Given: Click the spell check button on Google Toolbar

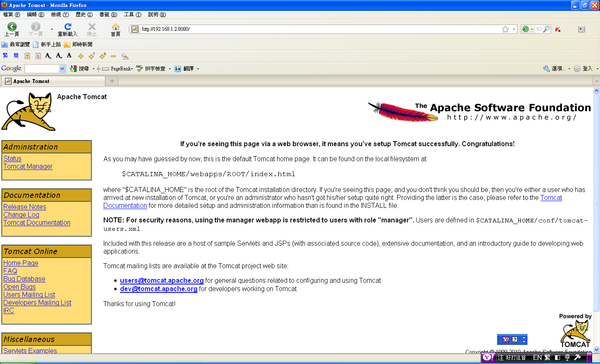Looking at the screenshot, I should click(151, 69).
